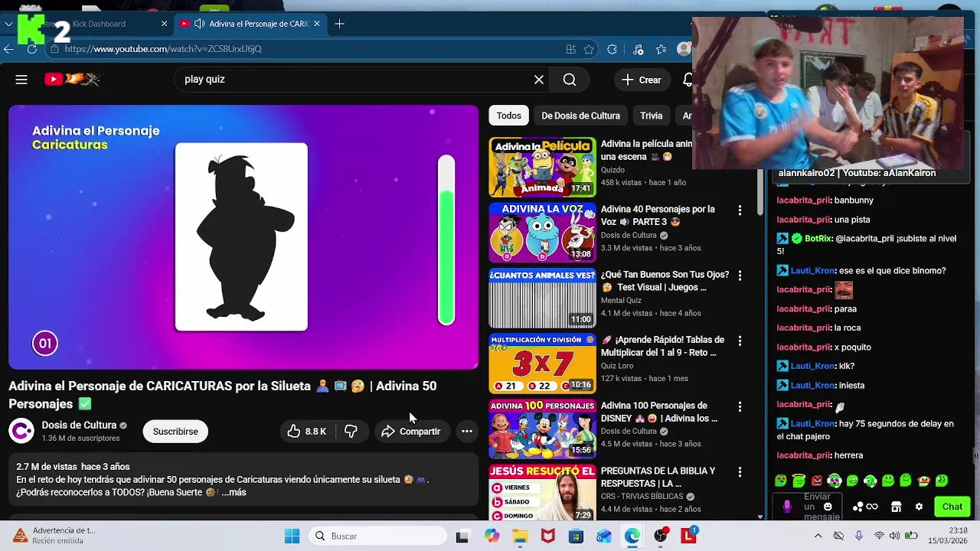Viewport: 980px width, 551px height.
Task: Open the Crear upload menu
Action: pyautogui.click(x=642, y=80)
